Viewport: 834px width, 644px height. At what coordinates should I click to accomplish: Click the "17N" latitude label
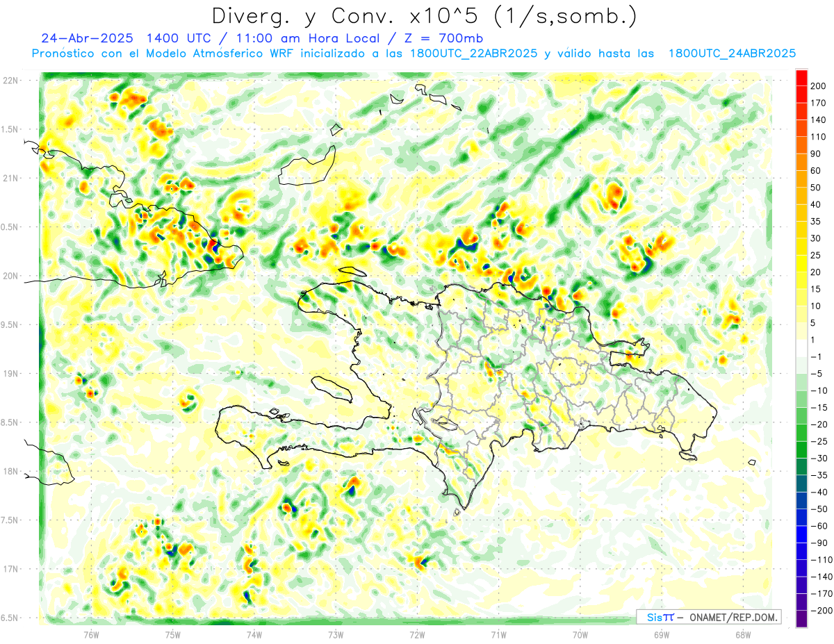click(10, 569)
